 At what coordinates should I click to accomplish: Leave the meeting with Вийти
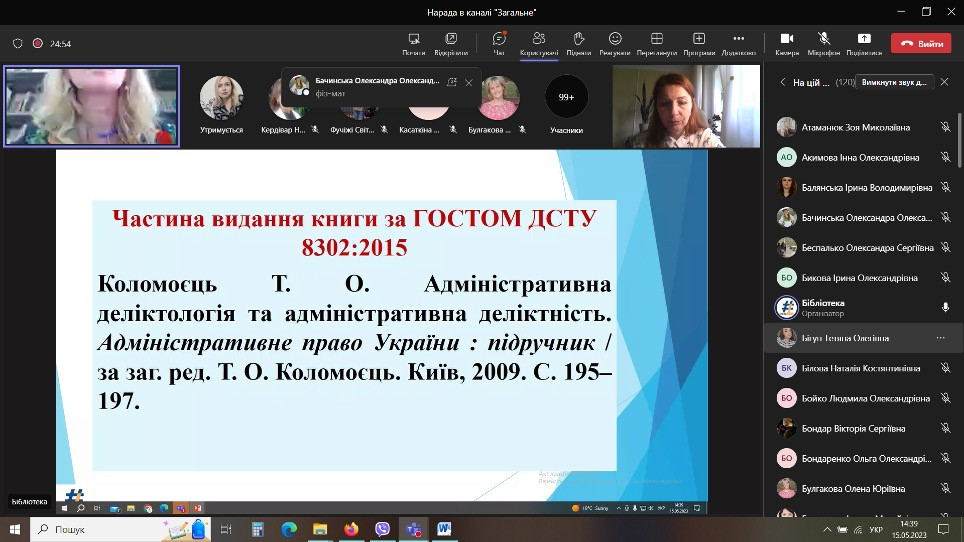[x=921, y=44]
